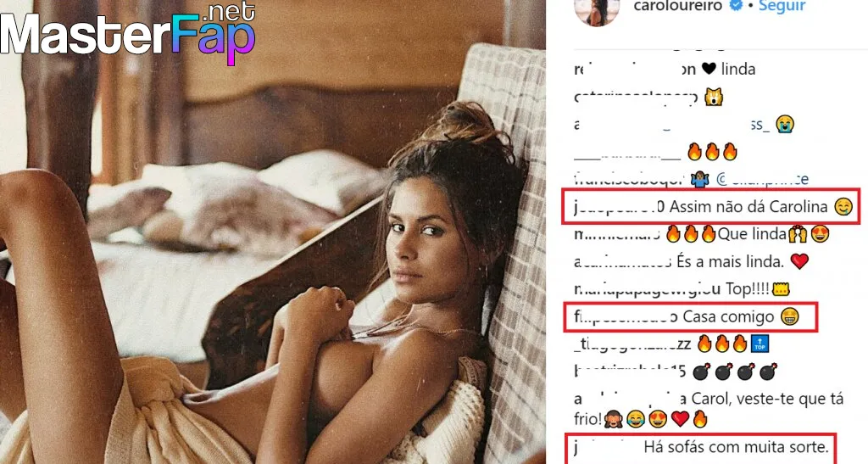
Task: Open the caroloureiro profile name
Action: coord(677,6)
